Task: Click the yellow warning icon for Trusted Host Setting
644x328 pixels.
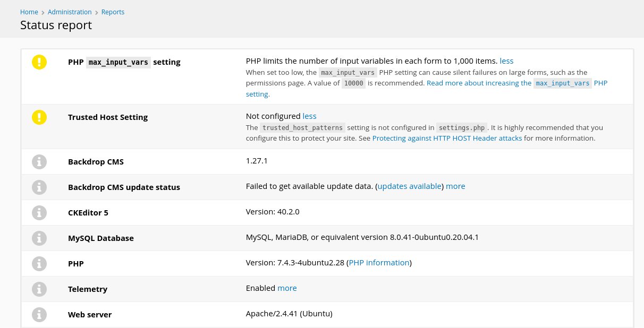Action: (x=39, y=117)
